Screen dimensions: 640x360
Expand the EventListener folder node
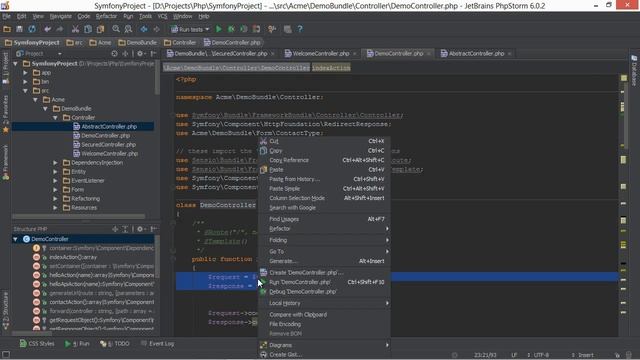pos(55,180)
